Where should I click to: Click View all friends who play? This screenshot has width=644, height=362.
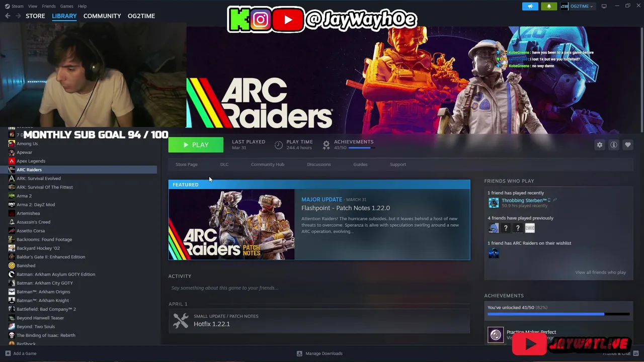[x=600, y=273]
